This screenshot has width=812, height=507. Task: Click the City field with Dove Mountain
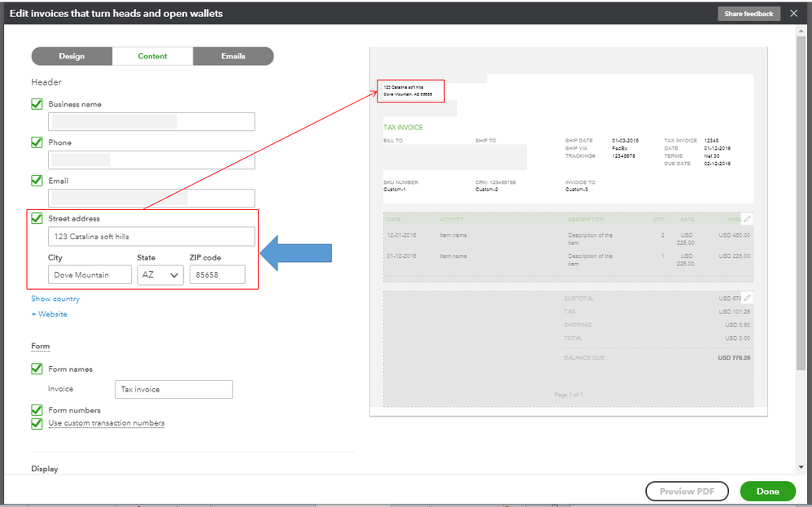(x=89, y=275)
